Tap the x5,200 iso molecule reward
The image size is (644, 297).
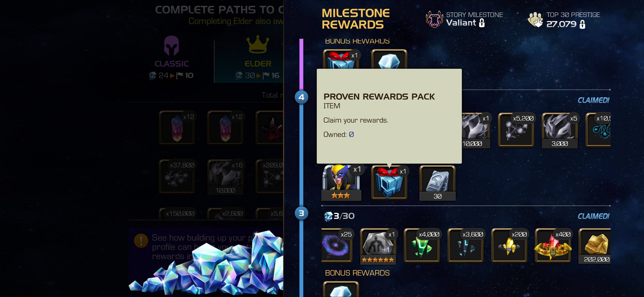pyautogui.click(x=516, y=130)
